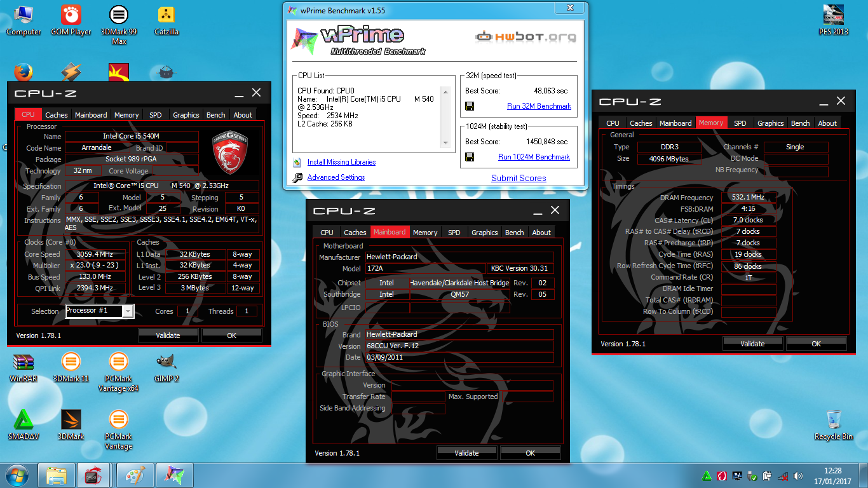
Task: Select the Southbridge value QM57
Action: 460,294
